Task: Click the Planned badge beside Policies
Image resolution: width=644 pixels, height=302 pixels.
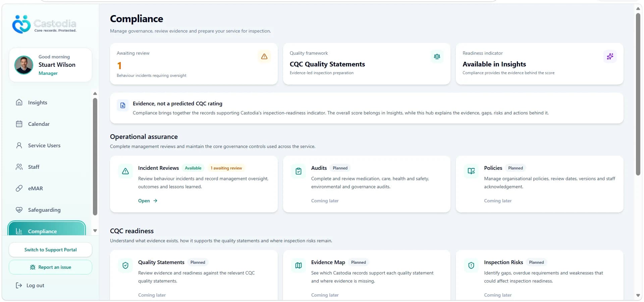Action: (x=516, y=168)
